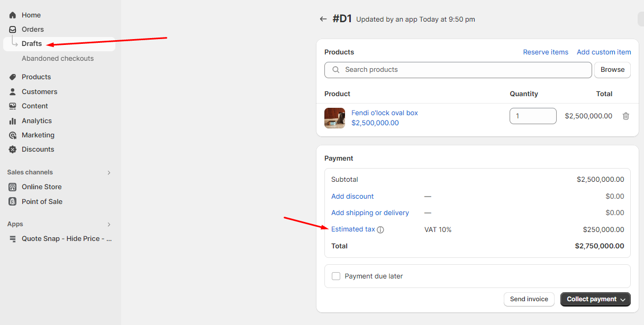
Task: Click the Home icon in sidebar
Action: pyautogui.click(x=13, y=15)
